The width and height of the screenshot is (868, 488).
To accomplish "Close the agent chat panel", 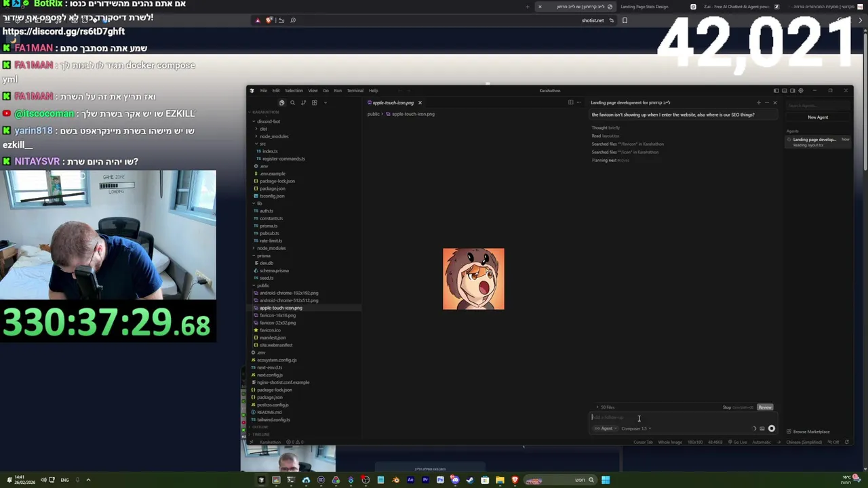I will 775,102.
